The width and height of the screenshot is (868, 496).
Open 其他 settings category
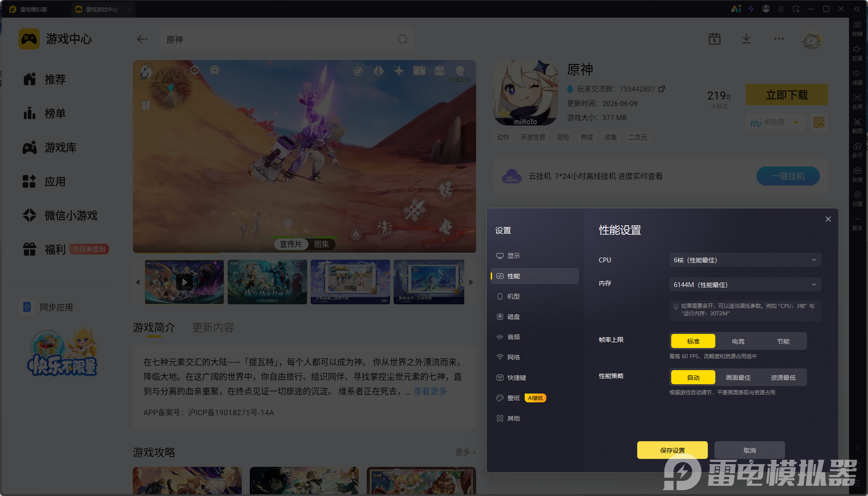535,418
